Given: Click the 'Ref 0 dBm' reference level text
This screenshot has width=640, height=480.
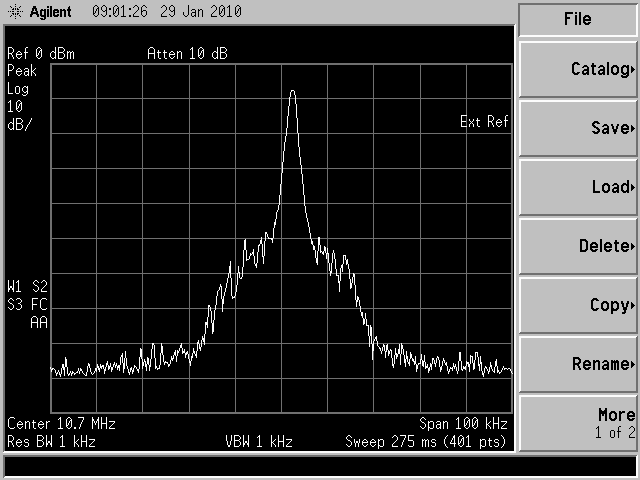Looking at the screenshot, I should (x=41, y=54).
